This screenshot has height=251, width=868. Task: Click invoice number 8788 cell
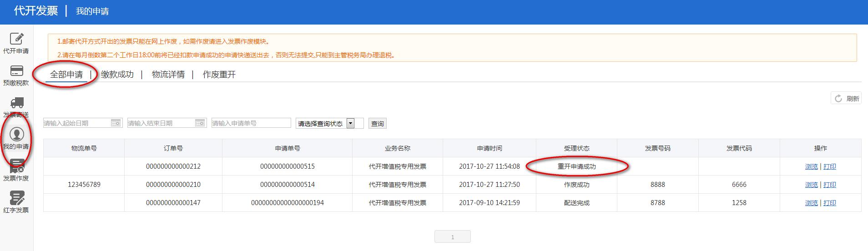coord(658,203)
